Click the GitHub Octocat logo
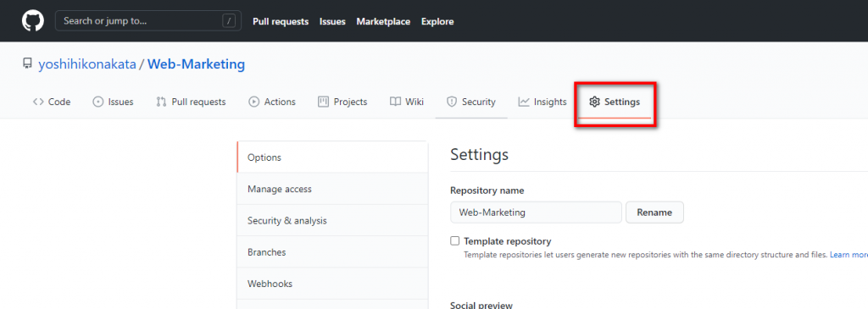Image resolution: width=868 pixels, height=309 pixels. (33, 21)
